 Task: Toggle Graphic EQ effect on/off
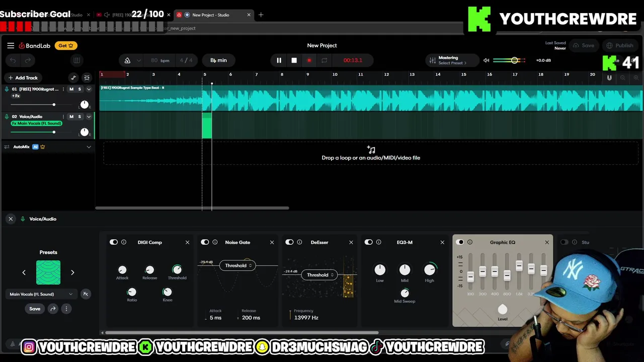[460, 242]
